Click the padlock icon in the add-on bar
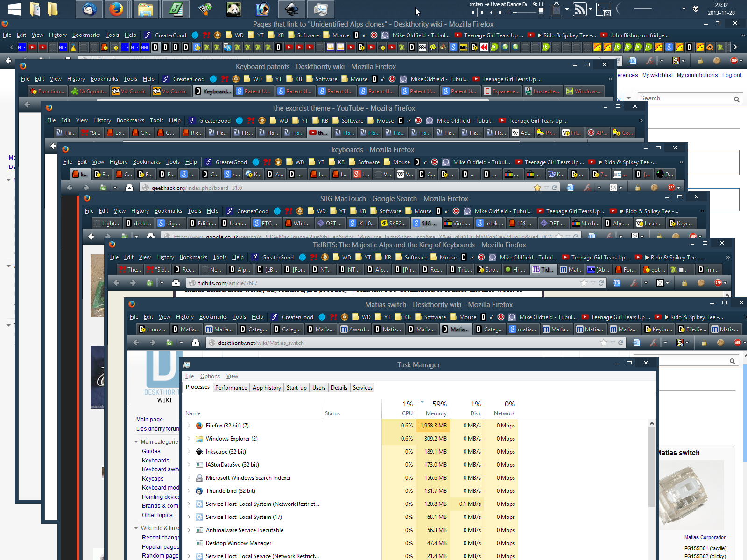 (x=704, y=343)
